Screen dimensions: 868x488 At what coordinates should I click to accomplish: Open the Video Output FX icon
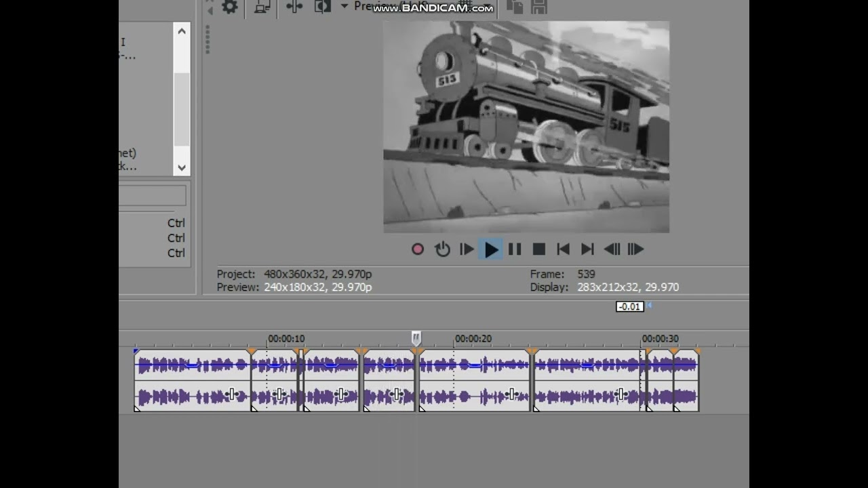(x=294, y=7)
